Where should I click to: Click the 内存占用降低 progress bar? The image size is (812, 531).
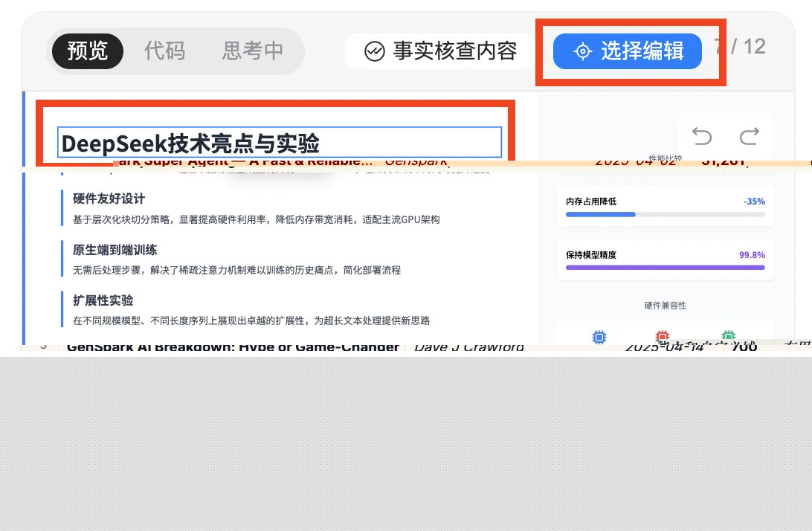click(665, 214)
